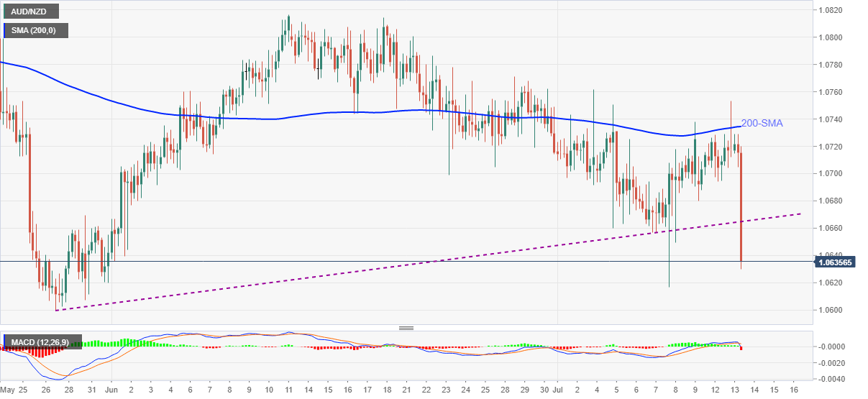The height and width of the screenshot is (399, 868).
Task: Click the AUD/NZD symbol label
Action: coord(29,12)
